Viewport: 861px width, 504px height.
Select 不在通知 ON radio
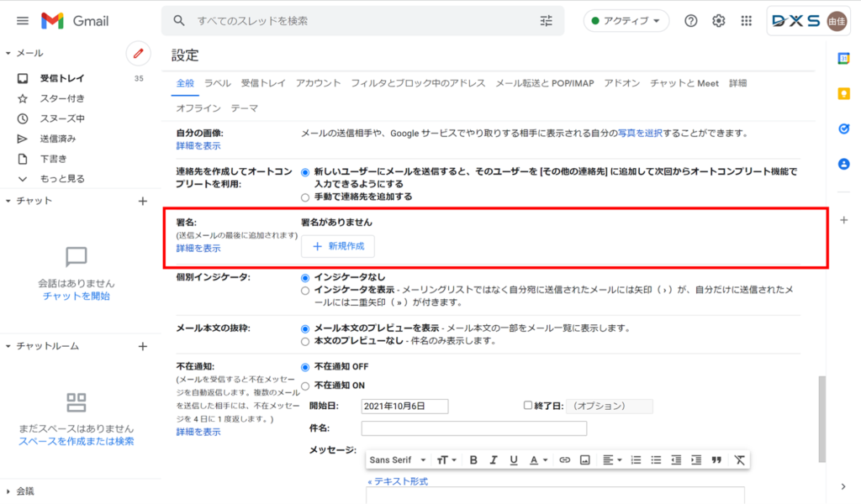(305, 386)
